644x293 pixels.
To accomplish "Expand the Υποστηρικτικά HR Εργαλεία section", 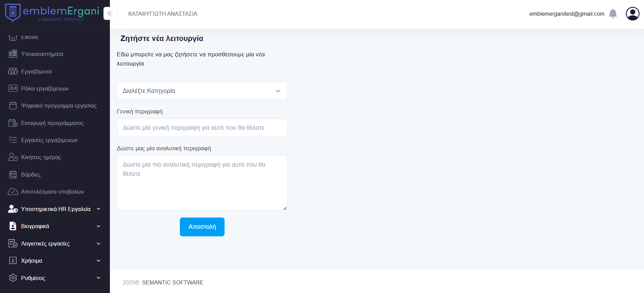I will point(99,209).
